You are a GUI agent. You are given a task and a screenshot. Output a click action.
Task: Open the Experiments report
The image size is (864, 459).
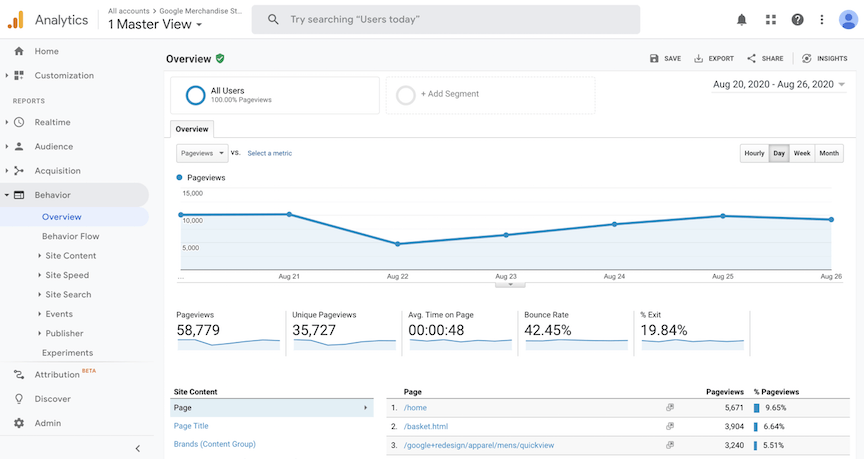(67, 353)
